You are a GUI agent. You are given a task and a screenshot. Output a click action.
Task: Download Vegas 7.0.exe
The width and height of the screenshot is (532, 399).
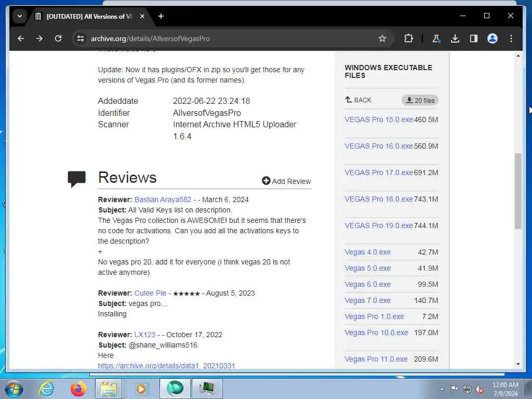(x=368, y=301)
